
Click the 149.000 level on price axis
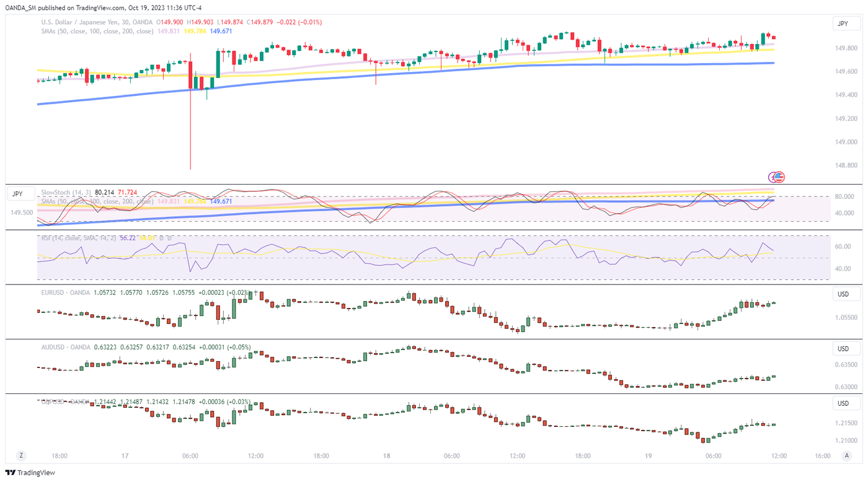(846, 142)
